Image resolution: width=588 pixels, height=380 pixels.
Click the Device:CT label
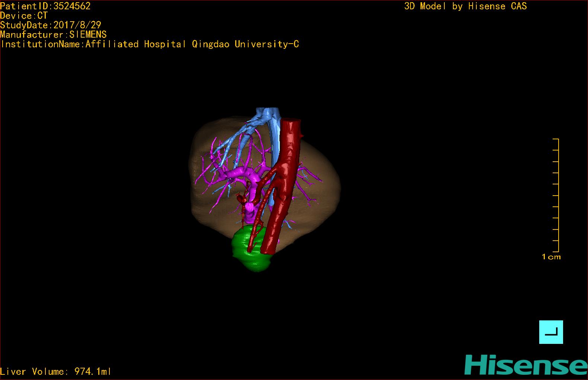(x=24, y=16)
